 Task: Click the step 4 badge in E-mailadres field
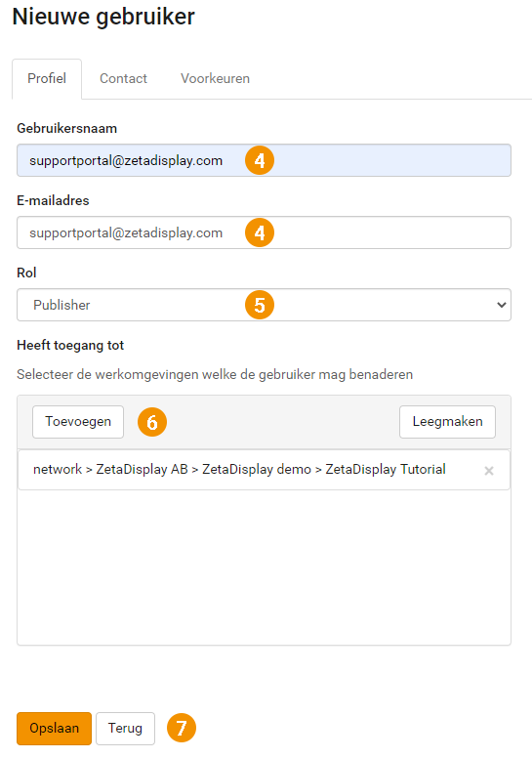(260, 232)
